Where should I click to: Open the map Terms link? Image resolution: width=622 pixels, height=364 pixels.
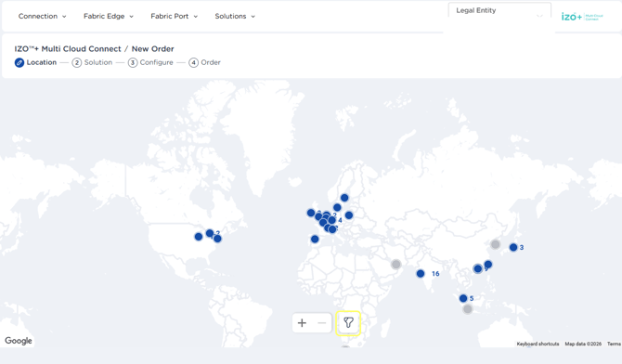point(614,344)
